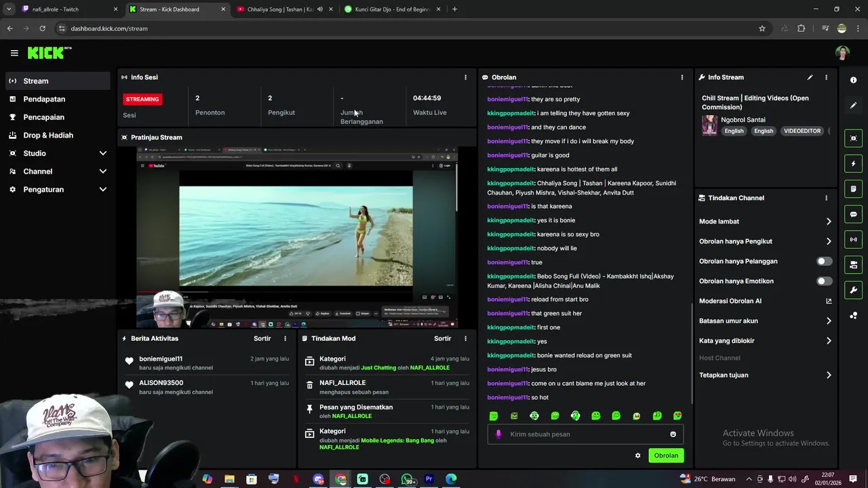Bookmark this page with star icon

762,28
